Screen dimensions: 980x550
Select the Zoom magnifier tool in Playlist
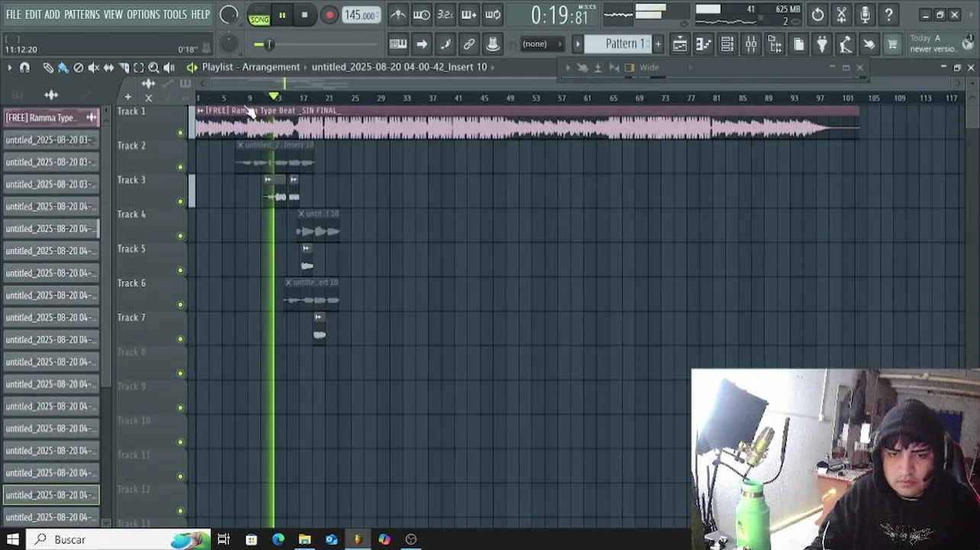(x=153, y=68)
